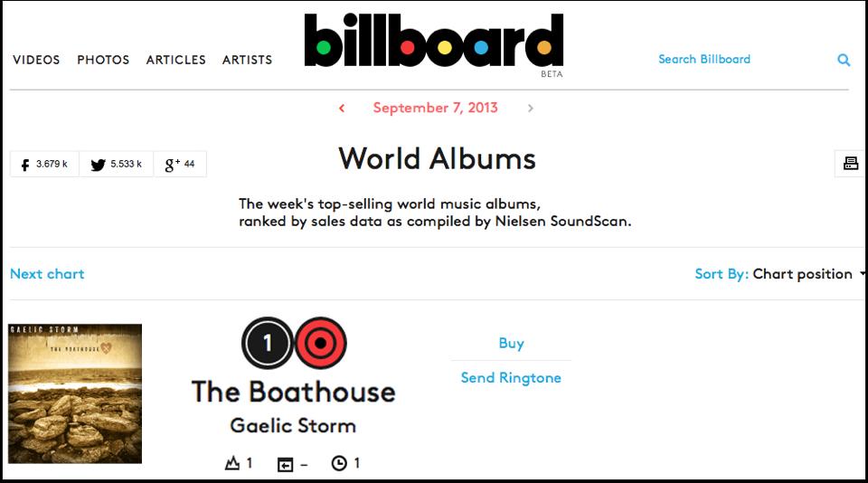Open the Photos menu item
Viewport: 868px width, 483px height.
coord(103,60)
